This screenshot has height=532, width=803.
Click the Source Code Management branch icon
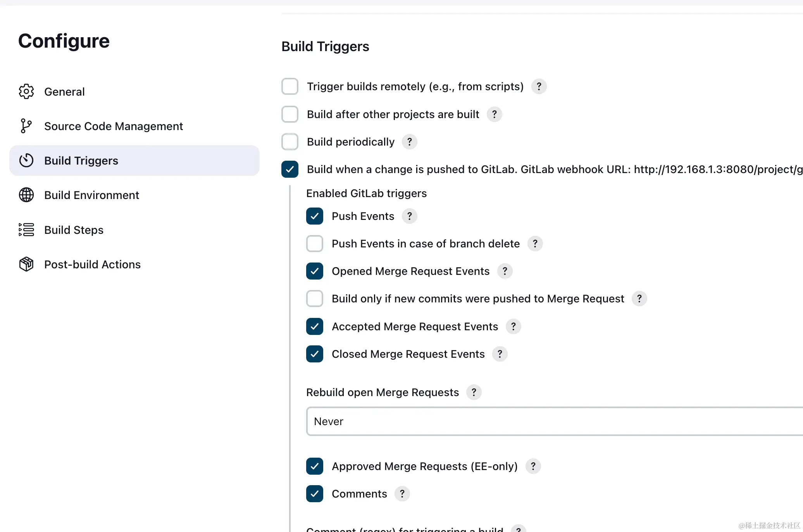pos(26,126)
